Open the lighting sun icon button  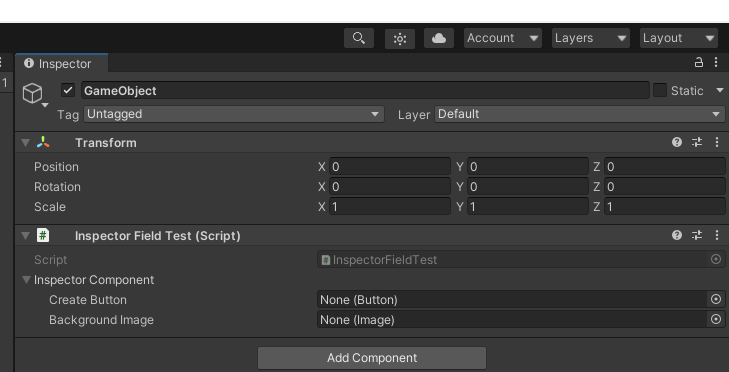point(400,38)
